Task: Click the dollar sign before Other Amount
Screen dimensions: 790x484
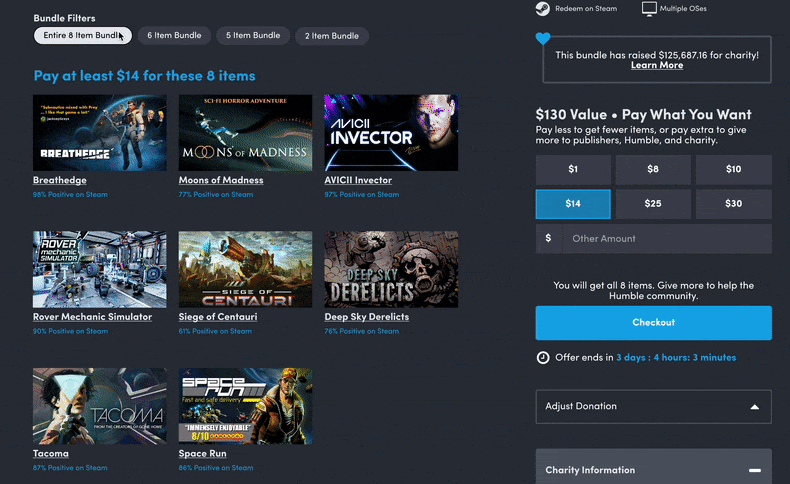Action: 548,238
